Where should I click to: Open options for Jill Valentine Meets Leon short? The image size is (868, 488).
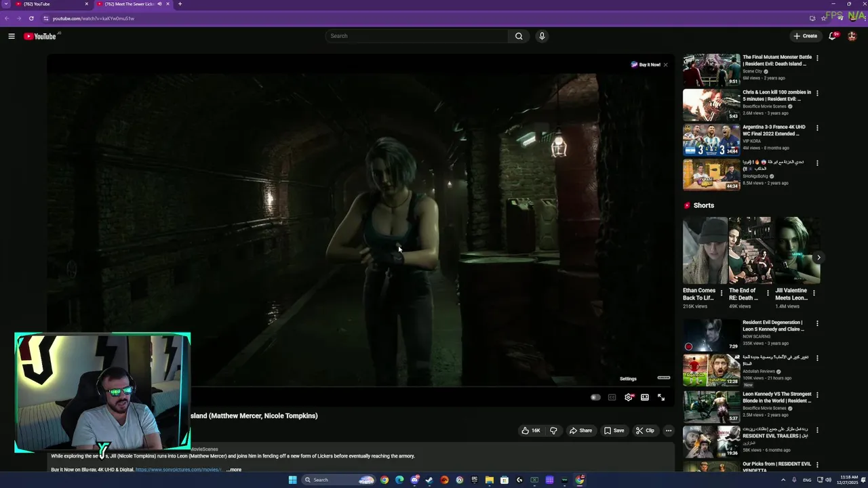[x=814, y=293]
